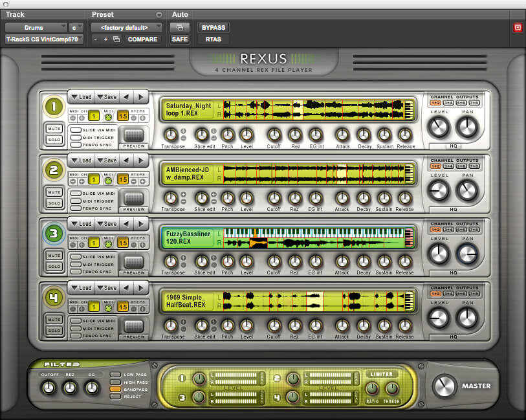Click the Saturday_Night loop waveform display
526x420 pixels.
(x=313, y=110)
